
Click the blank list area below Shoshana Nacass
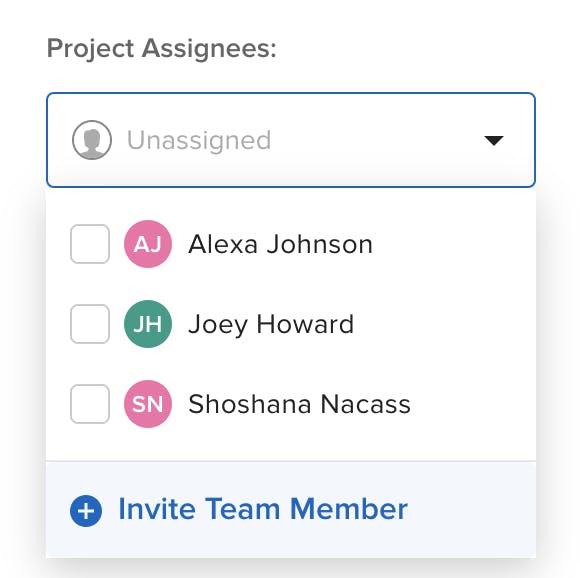pos(291,444)
